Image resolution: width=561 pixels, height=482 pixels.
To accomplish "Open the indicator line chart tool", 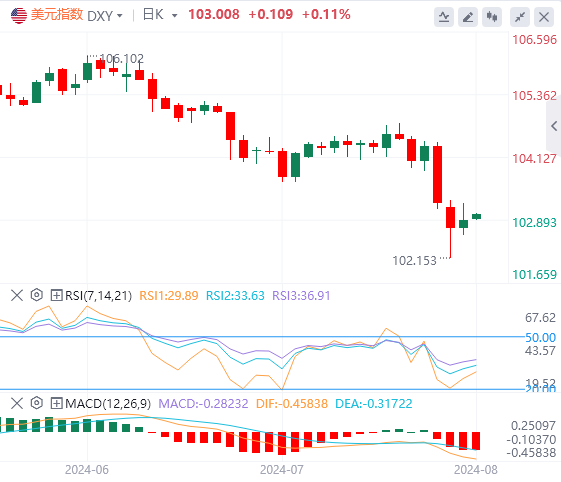I will point(444,17).
